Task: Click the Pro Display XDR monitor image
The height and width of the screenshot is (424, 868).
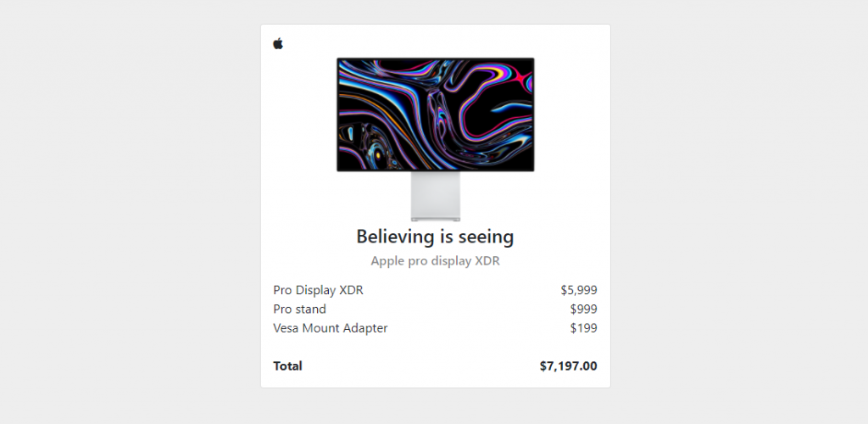Action: [x=435, y=139]
